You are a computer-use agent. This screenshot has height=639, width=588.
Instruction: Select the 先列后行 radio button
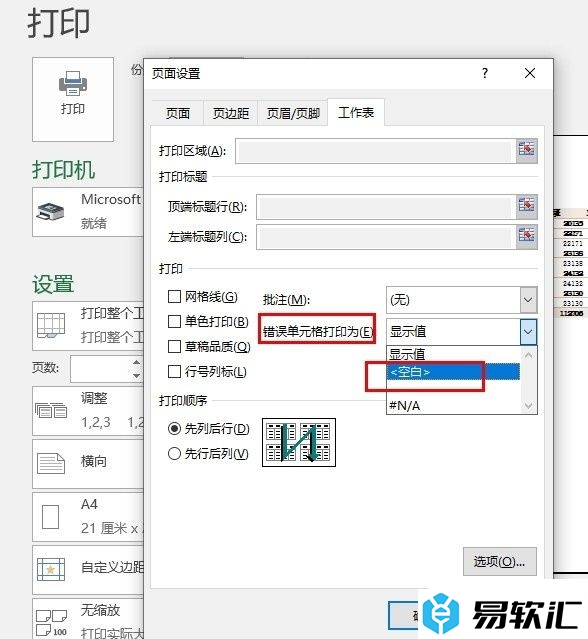pos(174,429)
